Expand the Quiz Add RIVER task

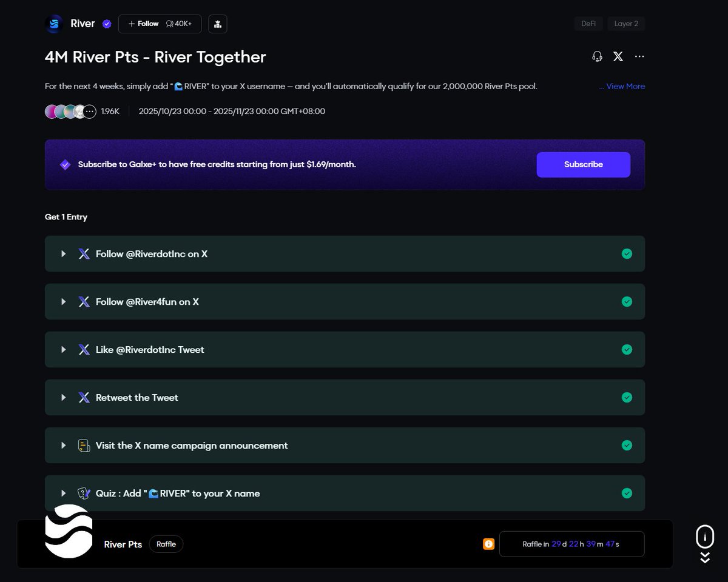(x=63, y=493)
